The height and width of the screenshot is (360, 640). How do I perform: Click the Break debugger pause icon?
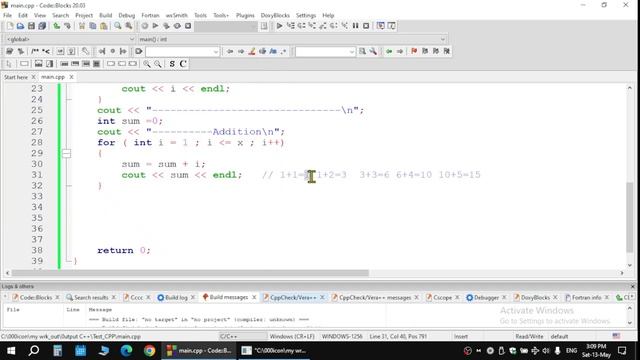[356, 26]
